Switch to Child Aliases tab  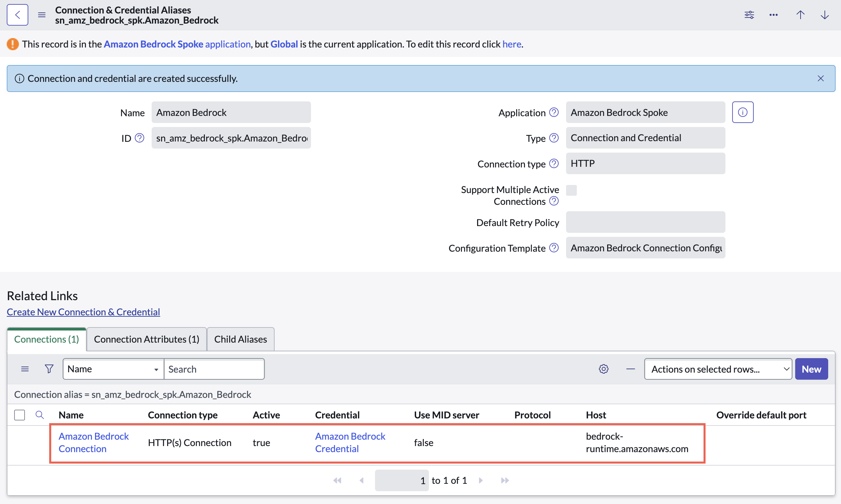click(241, 339)
